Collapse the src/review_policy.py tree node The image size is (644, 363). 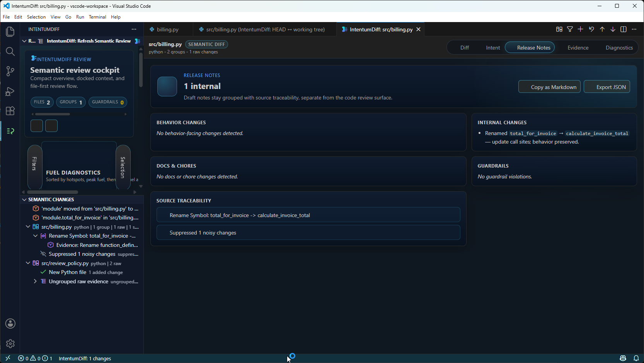[28, 263]
